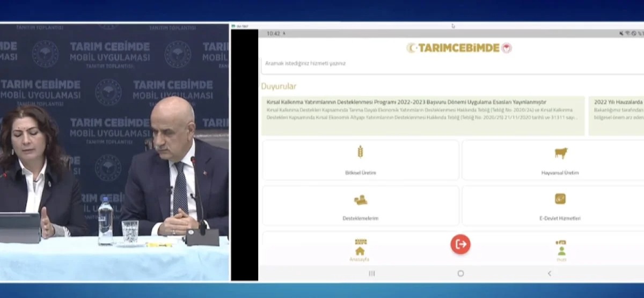Open the Desteklemelerim tile
Screen dimensions: 644x298
(x=360, y=206)
